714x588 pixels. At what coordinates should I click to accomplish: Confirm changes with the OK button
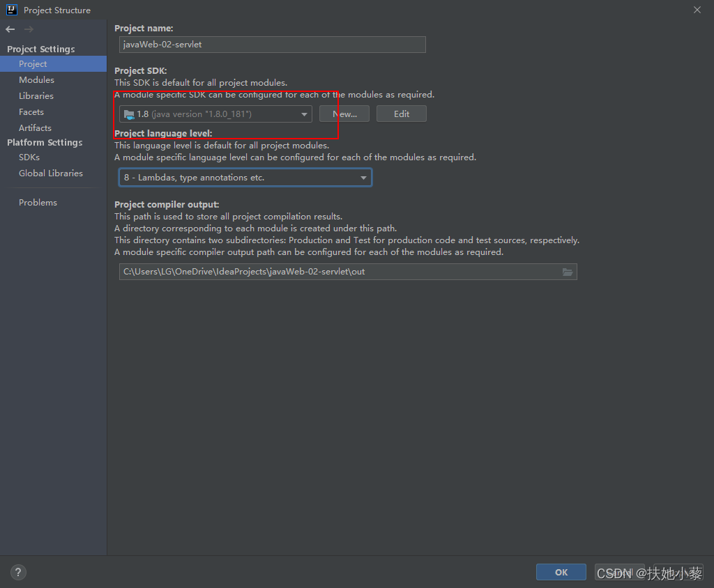pyautogui.click(x=561, y=572)
